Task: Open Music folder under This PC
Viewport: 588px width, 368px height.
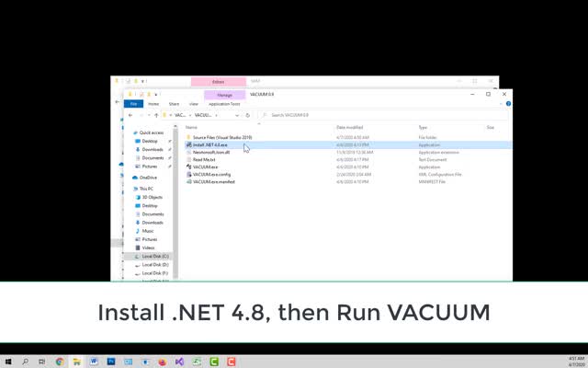Action: point(147,231)
